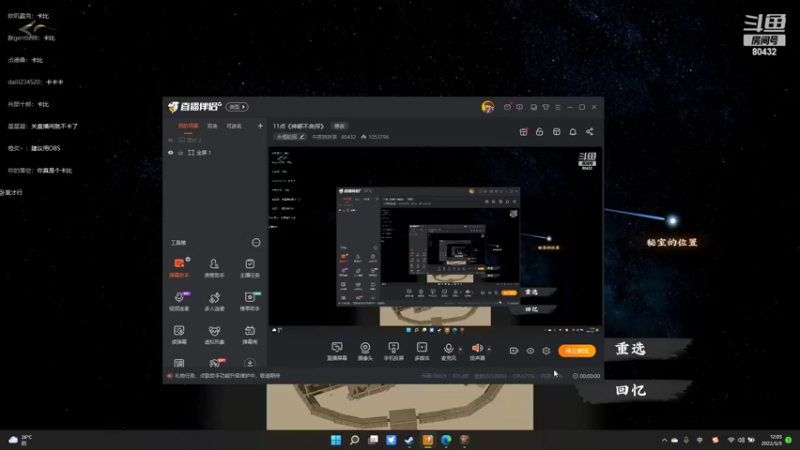Open the hamburger main menu
800x450 pixels.
point(558,107)
